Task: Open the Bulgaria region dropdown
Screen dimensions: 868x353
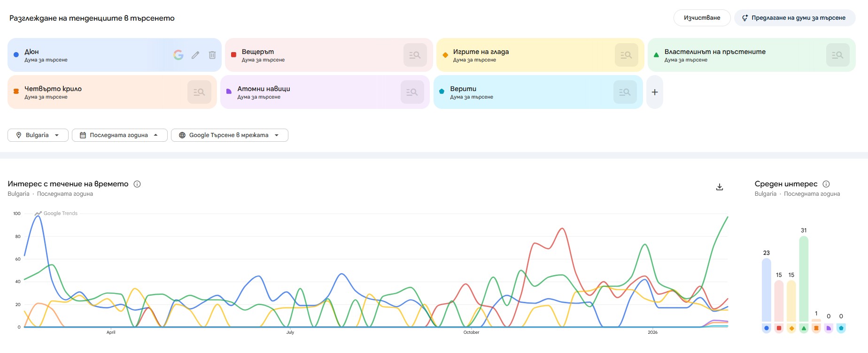Action: [38, 135]
